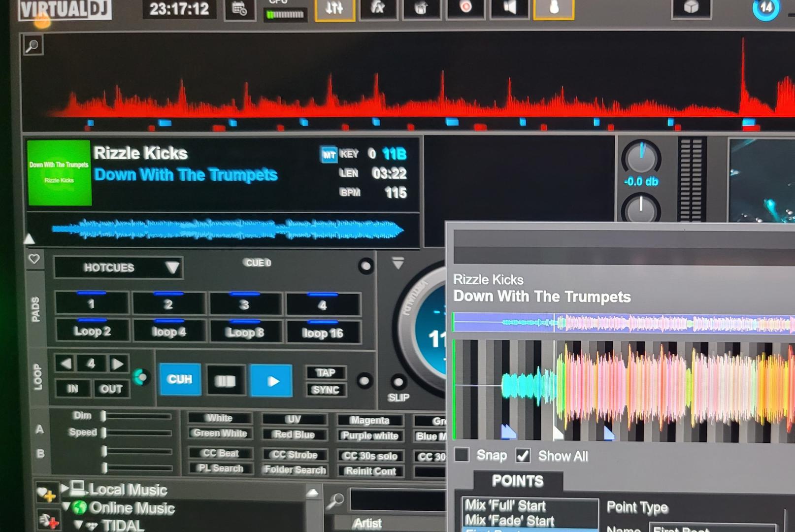Click the green album art thumbnail
The height and width of the screenshot is (532, 795).
[x=59, y=172]
